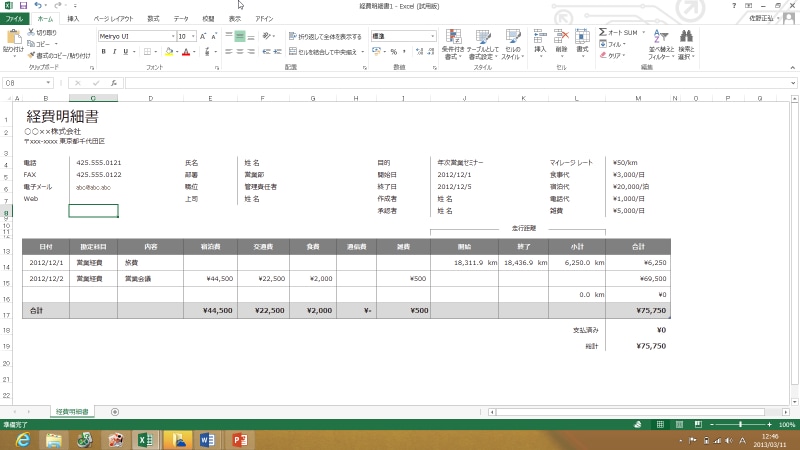Screen dimensions: 800x450
Task: Save the workbook from quick access toolbar
Action: coord(23,6)
